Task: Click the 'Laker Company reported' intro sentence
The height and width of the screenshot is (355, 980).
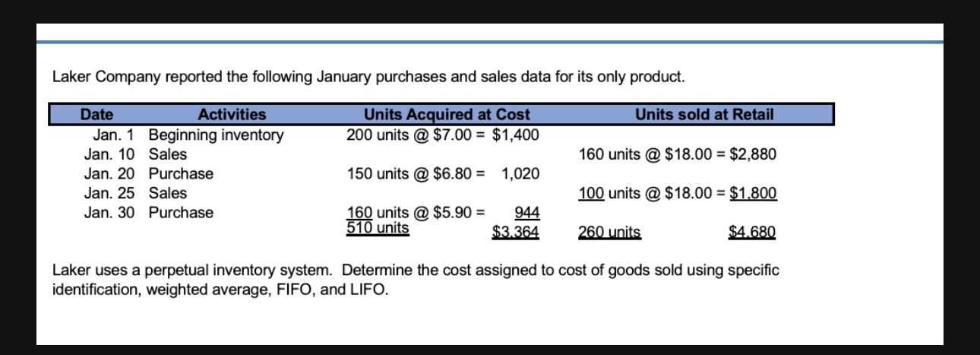Action: 368,77
